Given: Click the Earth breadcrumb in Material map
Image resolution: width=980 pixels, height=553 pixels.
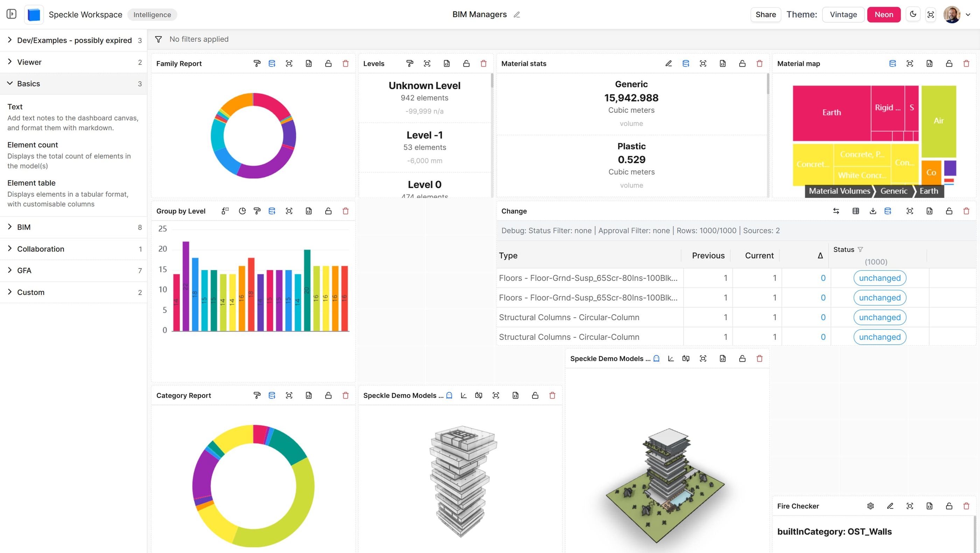Looking at the screenshot, I should [929, 191].
